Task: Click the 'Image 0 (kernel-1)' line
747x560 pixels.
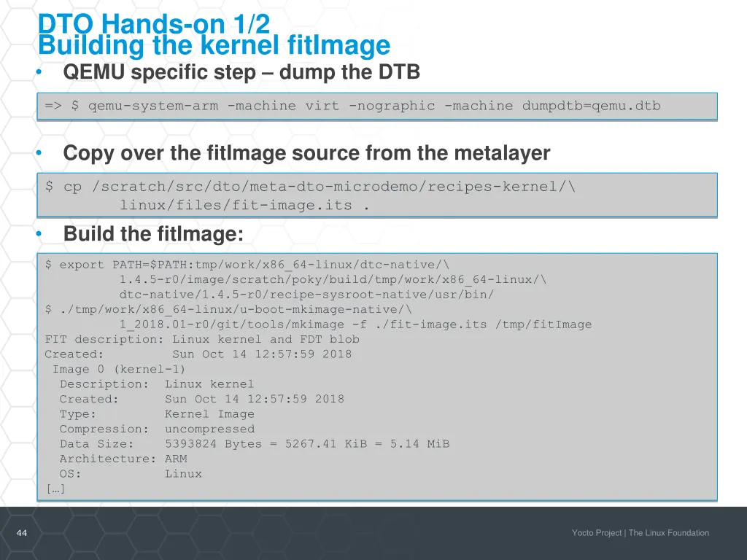Action: click(x=119, y=370)
